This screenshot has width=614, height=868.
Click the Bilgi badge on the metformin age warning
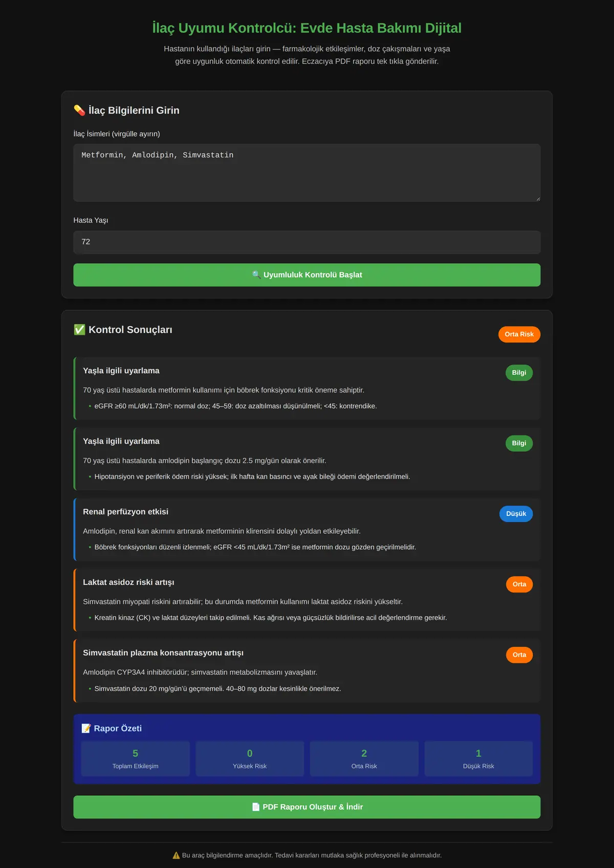[x=519, y=373]
